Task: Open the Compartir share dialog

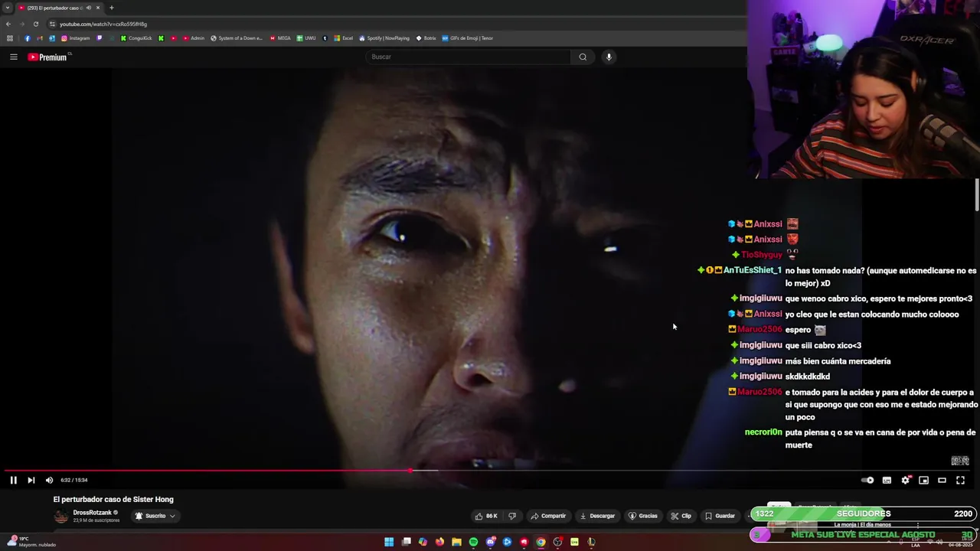Action: click(x=548, y=516)
